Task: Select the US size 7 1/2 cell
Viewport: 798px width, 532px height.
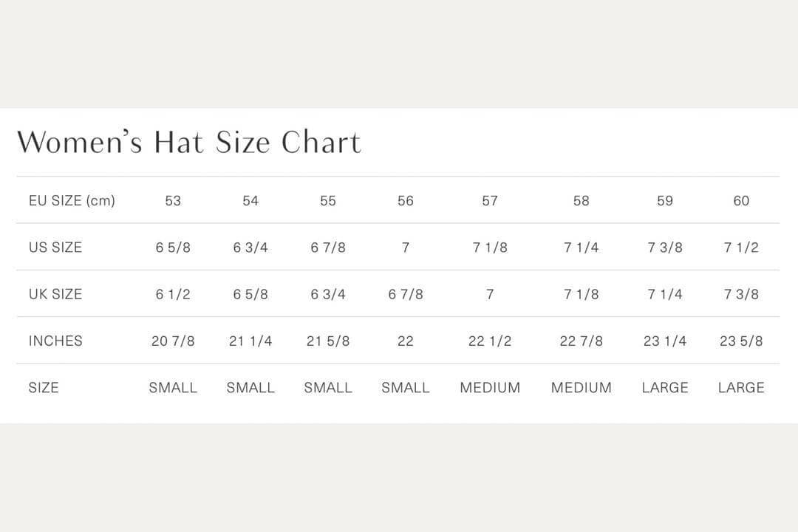Action: pyautogui.click(x=741, y=248)
